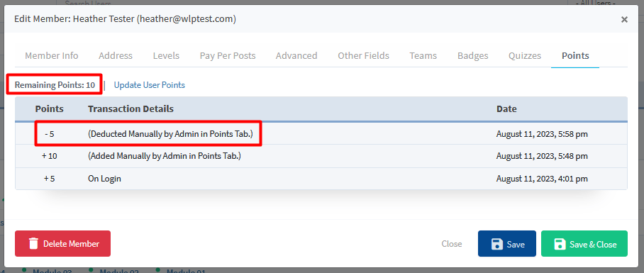The height and width of the screenshot is (273, 644).
Task: Close the Edit Member dialog with X
Action: (x=624, y=19)
